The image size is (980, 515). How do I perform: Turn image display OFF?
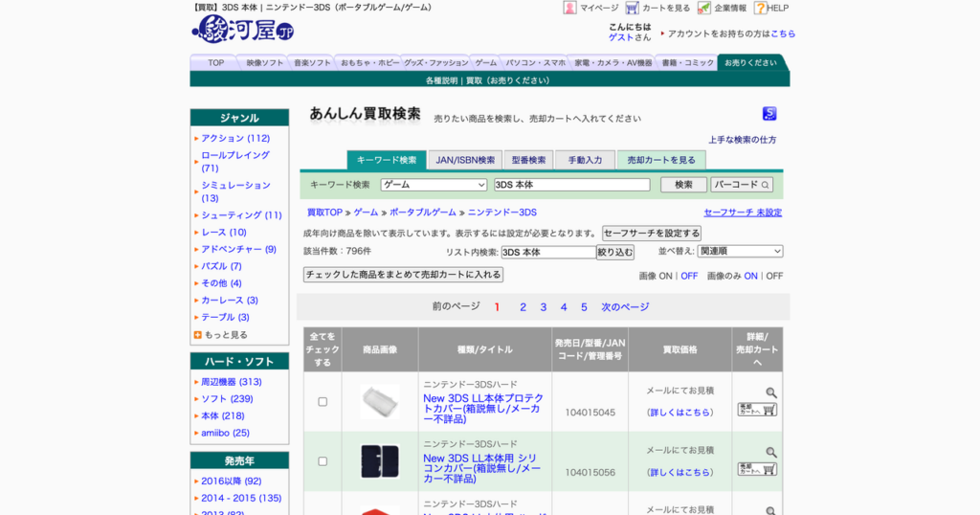(x=689, y=276)
